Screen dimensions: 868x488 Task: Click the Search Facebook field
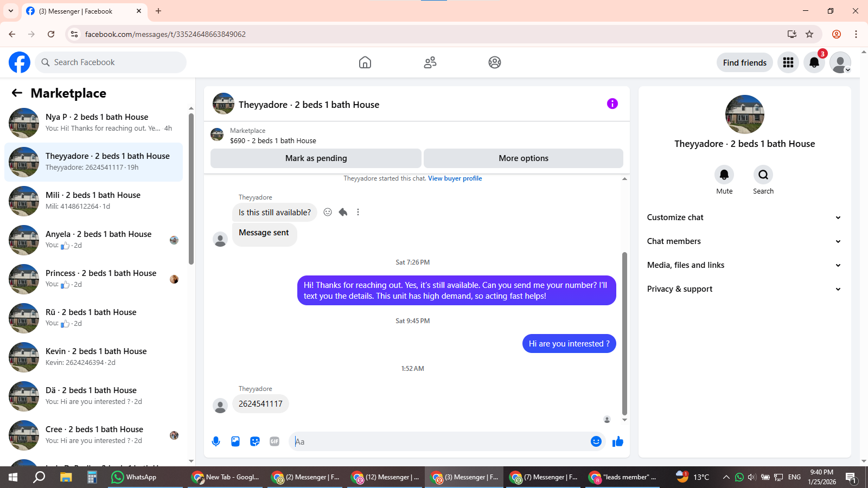click(111, 62)
